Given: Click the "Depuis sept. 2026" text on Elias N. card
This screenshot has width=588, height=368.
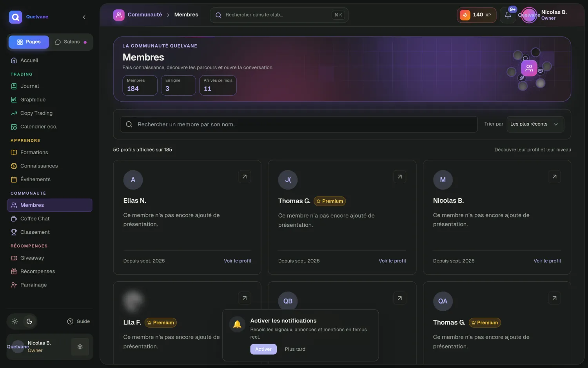Looking at the screenshot, I should pos(144,261).
